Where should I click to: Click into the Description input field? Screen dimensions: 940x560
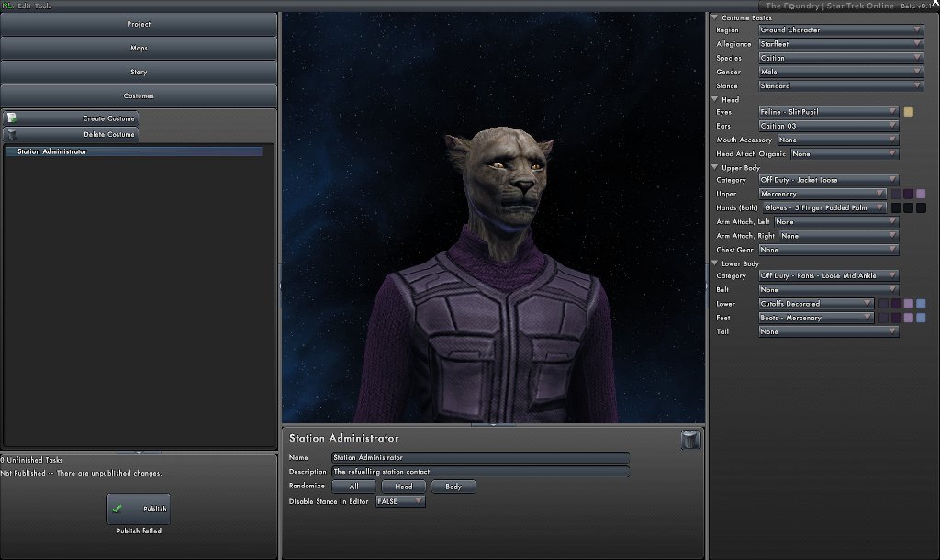pyautogui.click(x=480, y=472)
